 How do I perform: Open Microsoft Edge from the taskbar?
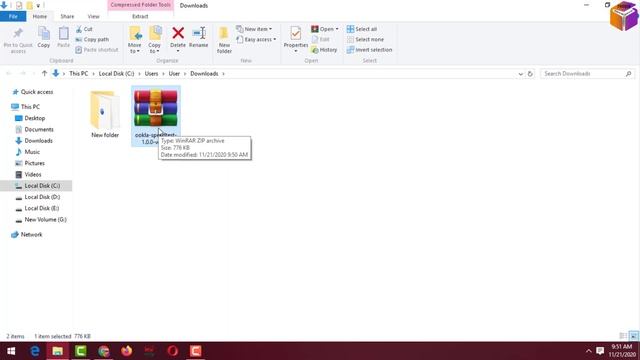point(35,351)
